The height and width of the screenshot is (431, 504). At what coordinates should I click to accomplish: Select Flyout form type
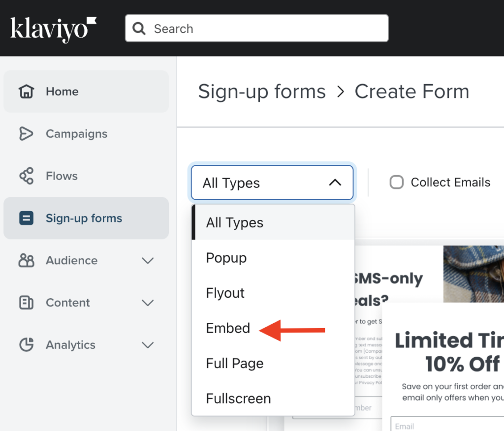coord(273,293)
